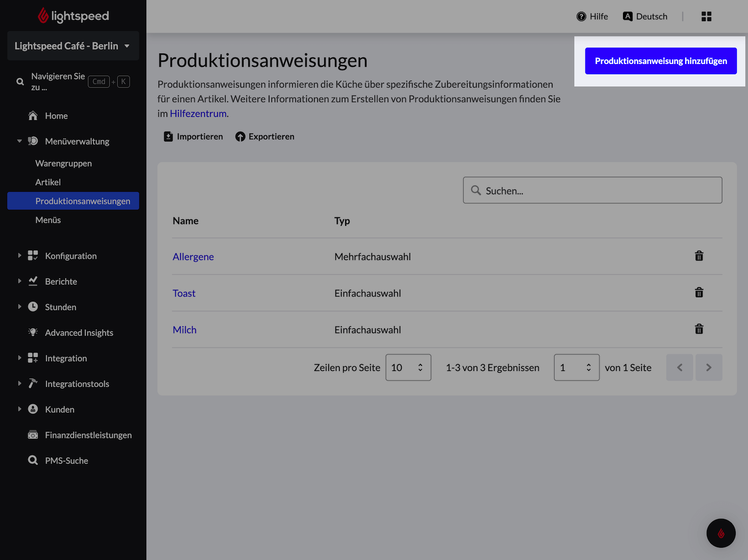Open PMS-Suche menu item
The height and width of the screenshot is (560, 748).
coord(66,461)
